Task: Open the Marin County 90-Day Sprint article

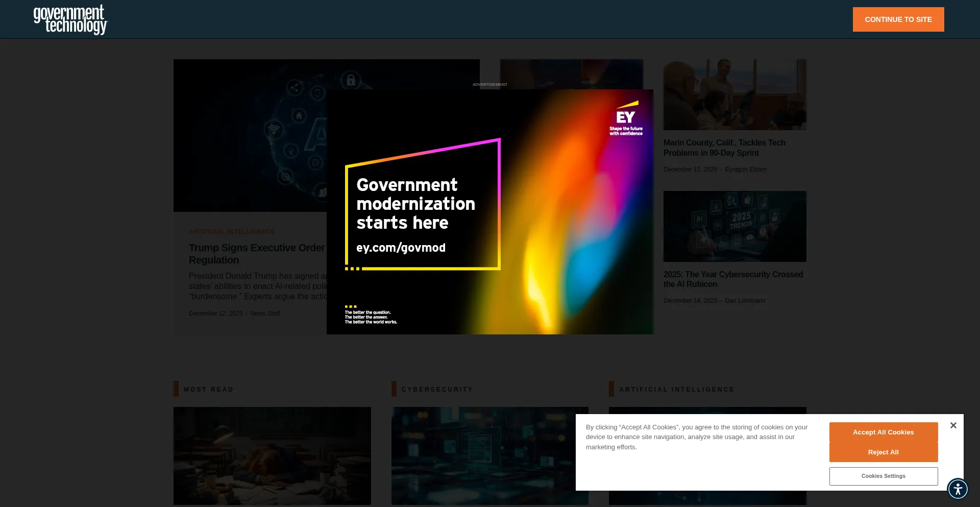Action: click(x=724, y=148)
